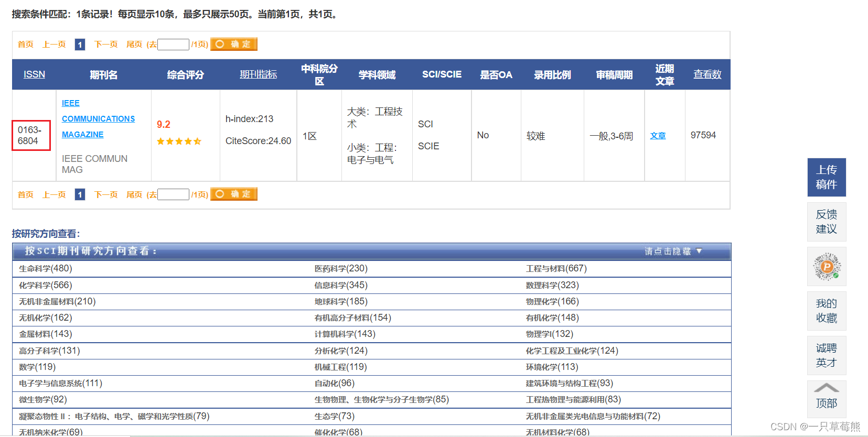868x437 pixels.
Task: Browse 化学科学(566) category
Action: (x=46, y=286)
